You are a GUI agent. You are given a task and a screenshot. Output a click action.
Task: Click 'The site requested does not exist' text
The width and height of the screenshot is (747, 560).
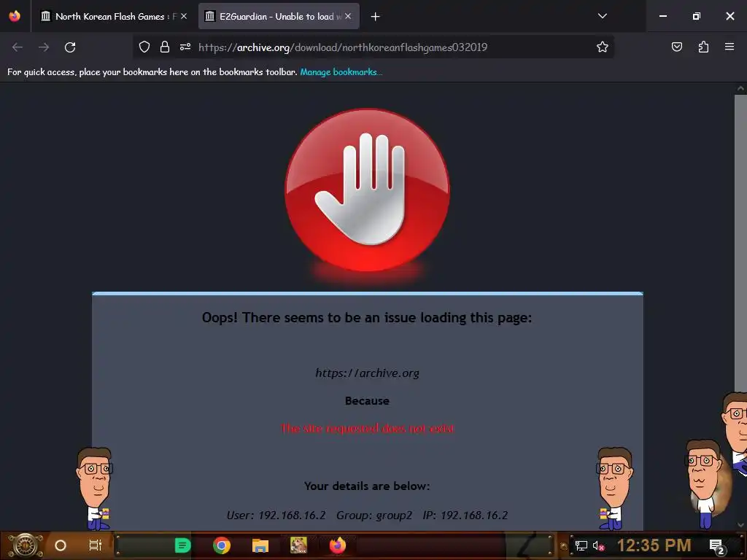[368, 428]
